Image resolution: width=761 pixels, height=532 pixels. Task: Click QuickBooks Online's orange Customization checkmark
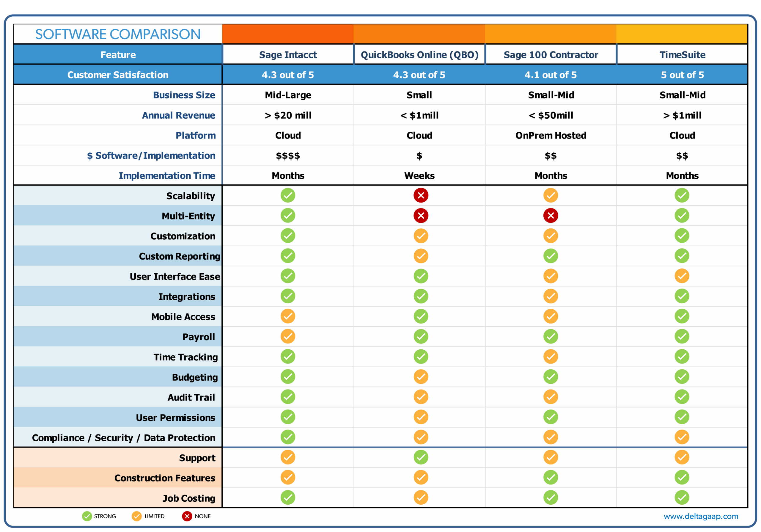tap(421, 236)
